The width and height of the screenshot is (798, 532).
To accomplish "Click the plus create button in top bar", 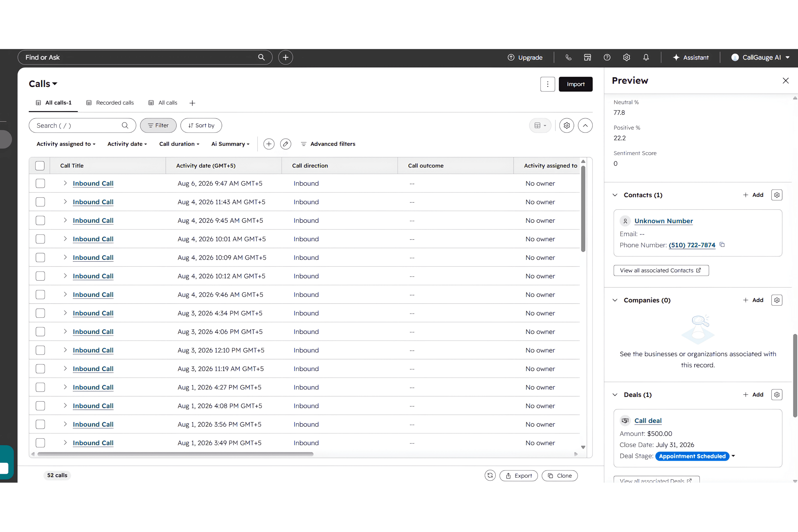I will [x=285, y=57].
